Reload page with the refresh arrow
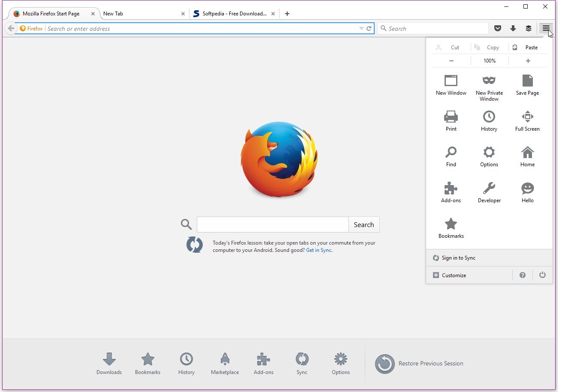Image resolution: width=562 pixels, height=392 pixels. click(369, 29)
